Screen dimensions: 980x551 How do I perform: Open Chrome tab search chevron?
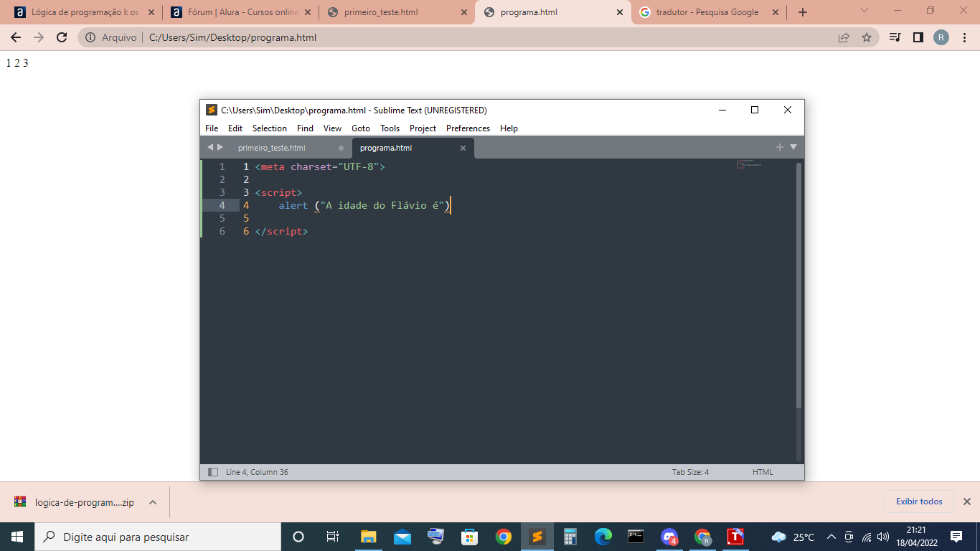864,10
